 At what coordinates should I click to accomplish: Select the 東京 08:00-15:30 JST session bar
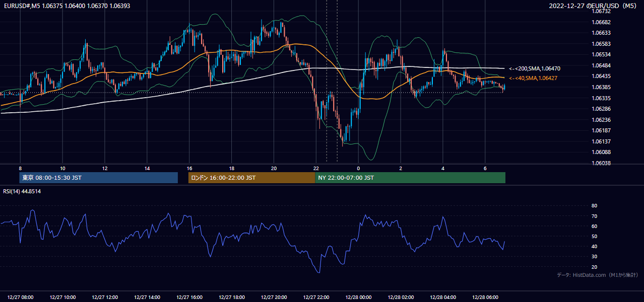tap(99, 178)
